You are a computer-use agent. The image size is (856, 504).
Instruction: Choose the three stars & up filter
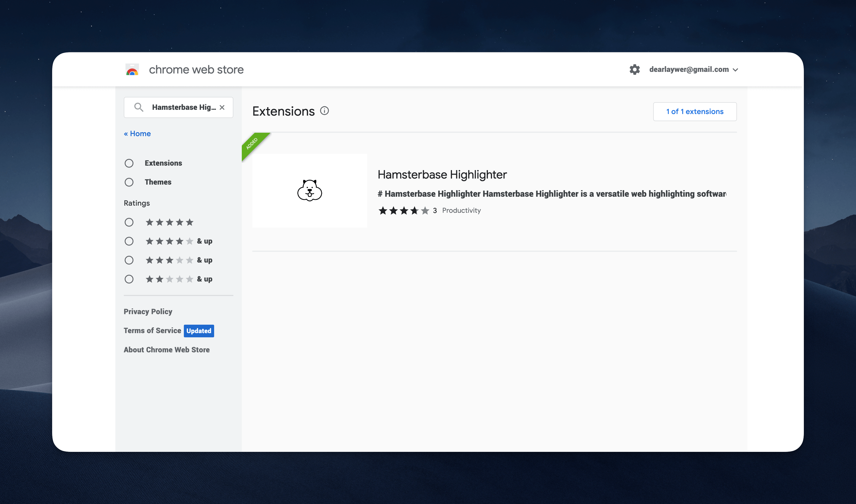coord(129,260)
